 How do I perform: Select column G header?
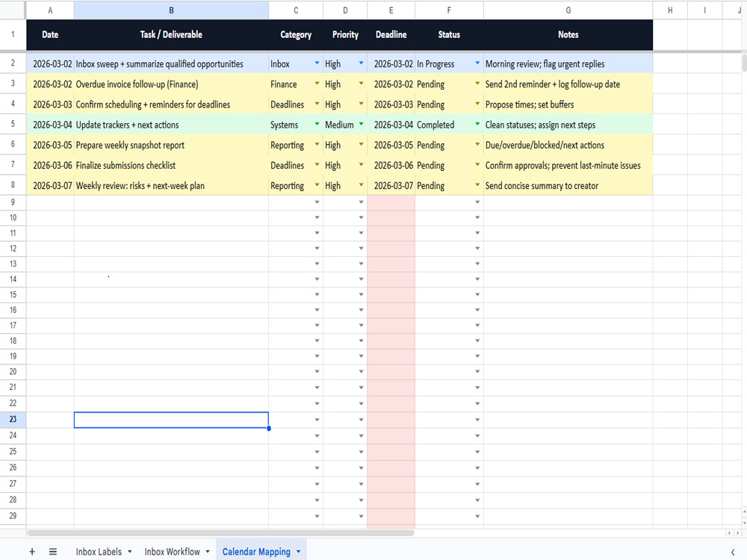point(568,10)
